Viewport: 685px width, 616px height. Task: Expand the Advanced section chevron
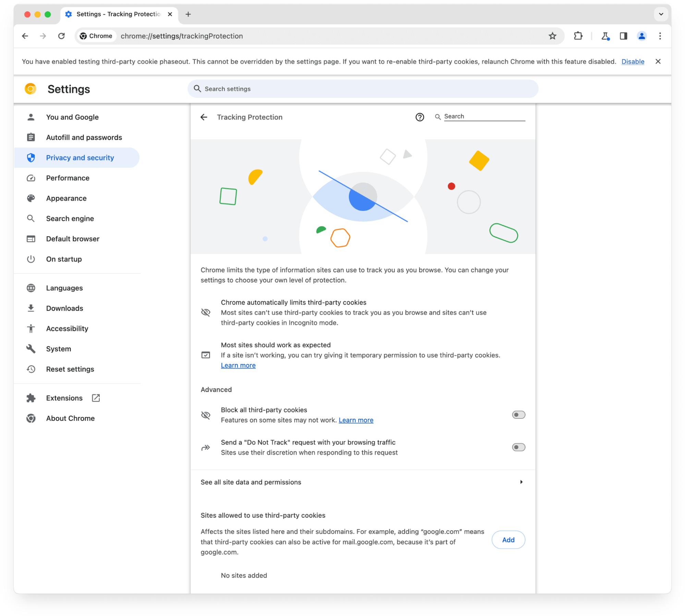216,389
